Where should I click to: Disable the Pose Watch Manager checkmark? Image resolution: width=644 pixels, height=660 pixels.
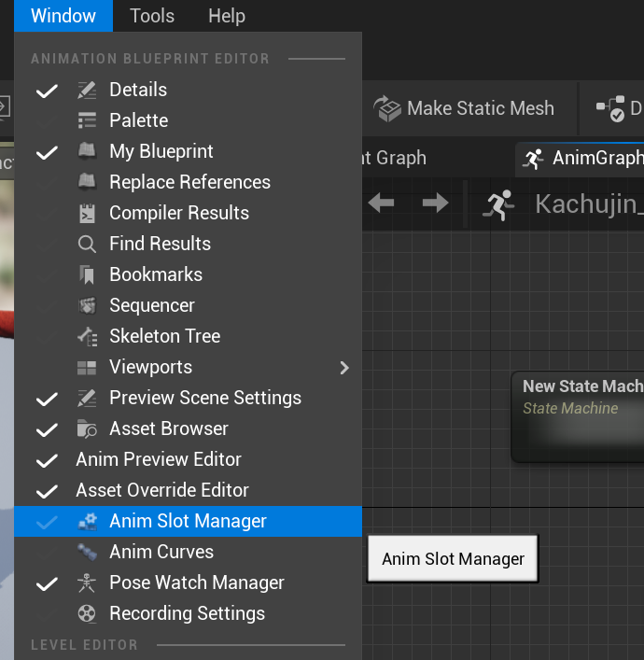point(47,583)
